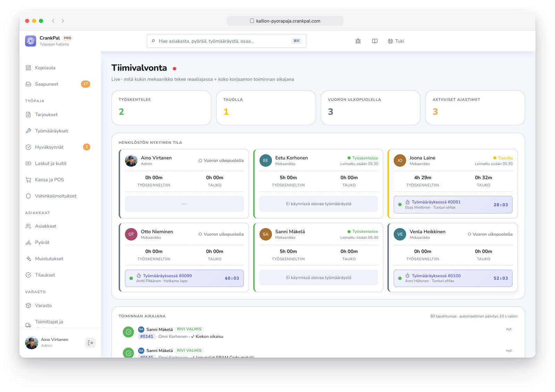Click the Laskut ja kuitit icon

point(28,164)
